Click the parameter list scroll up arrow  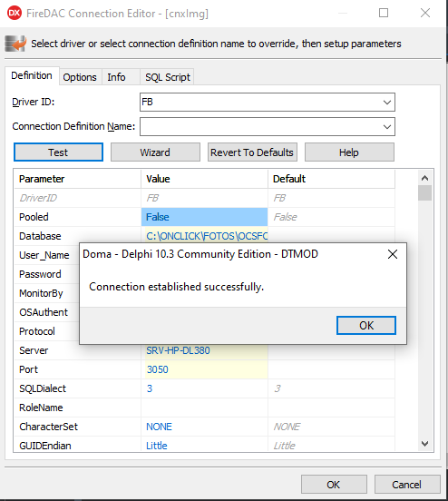[x=424, y=178]
